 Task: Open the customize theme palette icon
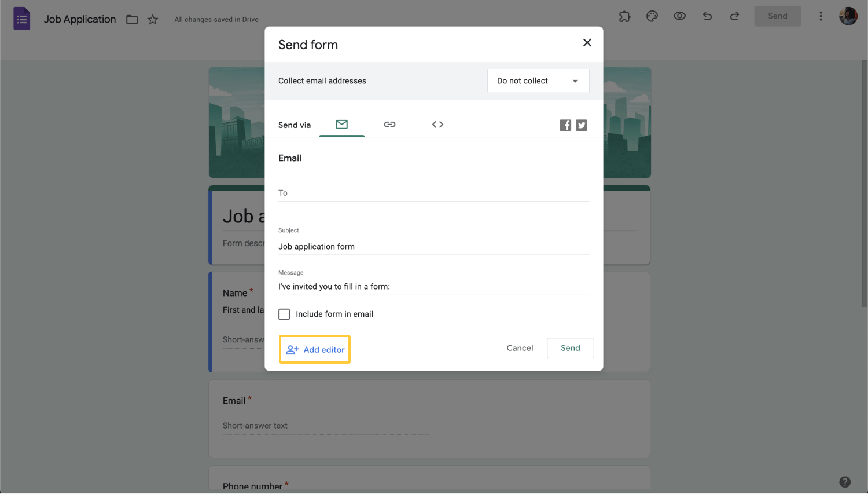tap(652, 16)
